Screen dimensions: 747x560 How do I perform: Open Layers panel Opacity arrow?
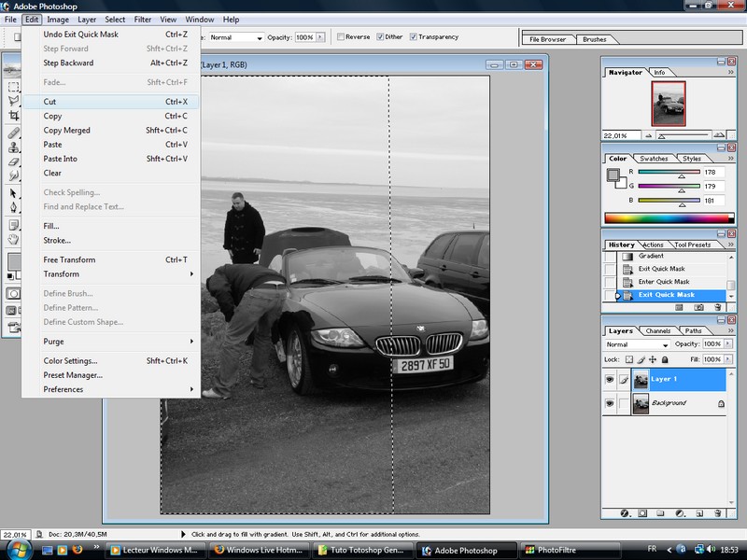tap(728, 343)
